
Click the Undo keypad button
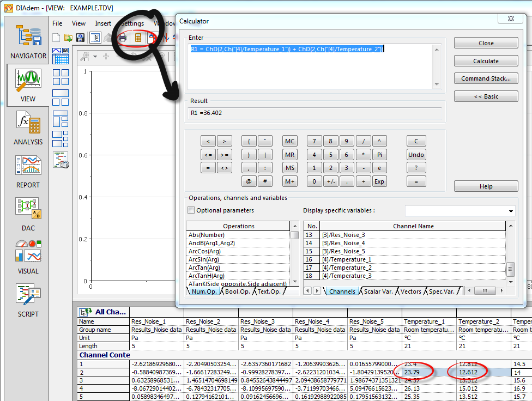(x=416, y=155)
